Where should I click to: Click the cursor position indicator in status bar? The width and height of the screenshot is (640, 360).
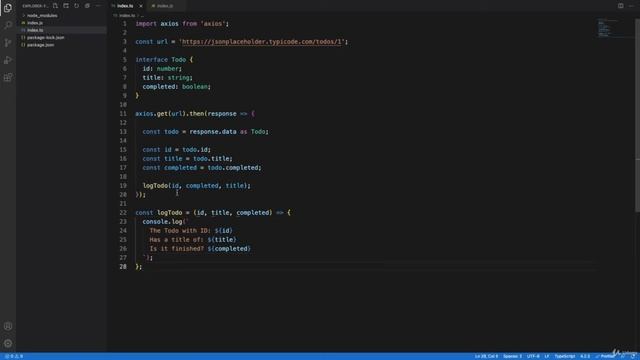pyautogui.click(x=486, y=356)
